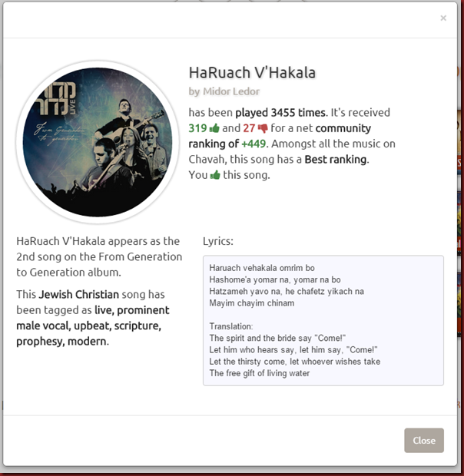Click the red thumbs-down icon after 27
This screenshot has width=464, height=476.
pyautogui.click(x=263, y=128)
